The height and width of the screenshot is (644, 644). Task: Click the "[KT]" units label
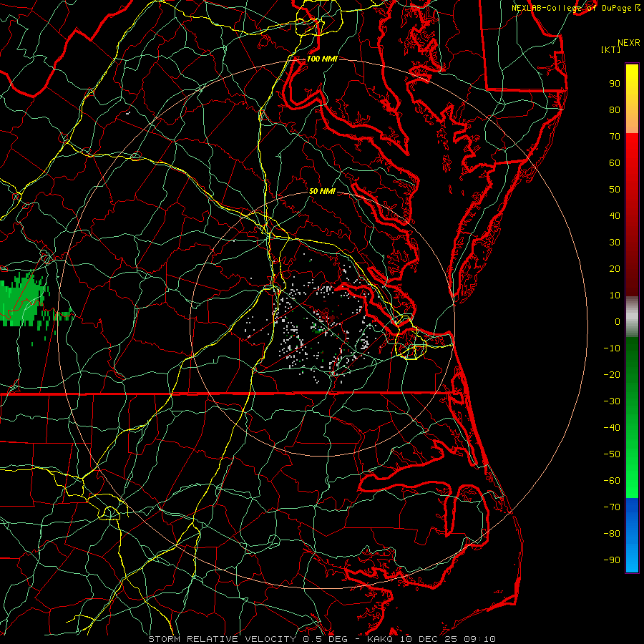point(611,49)
